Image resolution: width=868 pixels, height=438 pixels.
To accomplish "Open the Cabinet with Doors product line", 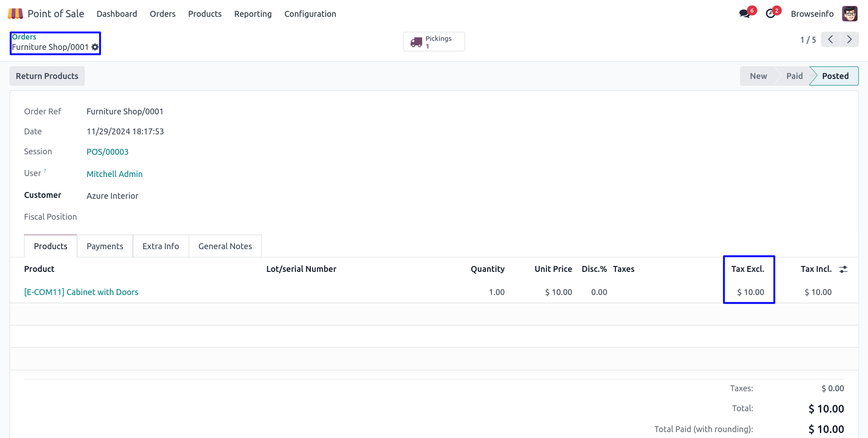I will click(x=81, y=292).
